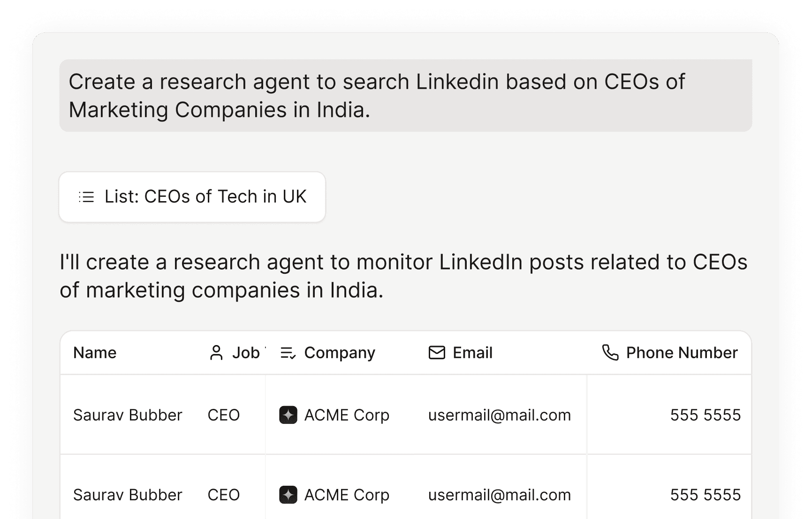Select the Email column header text
The image size is (812, 519).
(472, 353)
